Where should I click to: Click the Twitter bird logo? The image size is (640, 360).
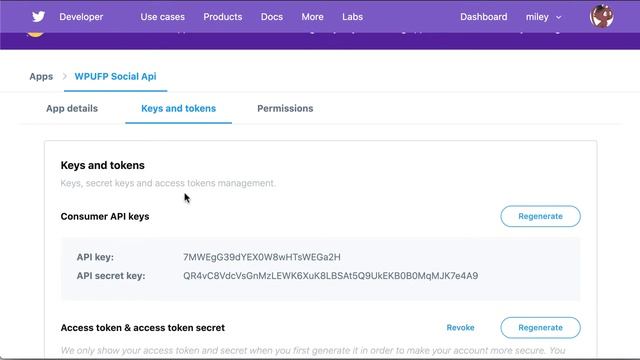point(38,17)
